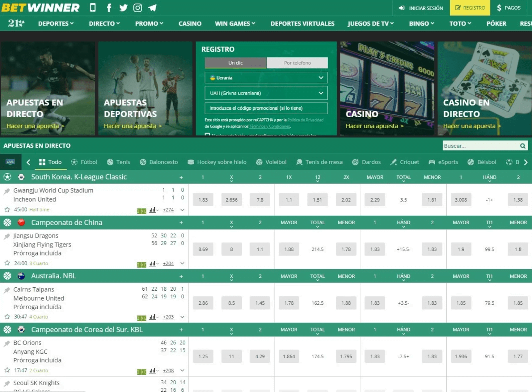This screenshot has height=392, width=532.
Task: Click the soccer ball icon beside K-League
Action: tap(7, 177)
